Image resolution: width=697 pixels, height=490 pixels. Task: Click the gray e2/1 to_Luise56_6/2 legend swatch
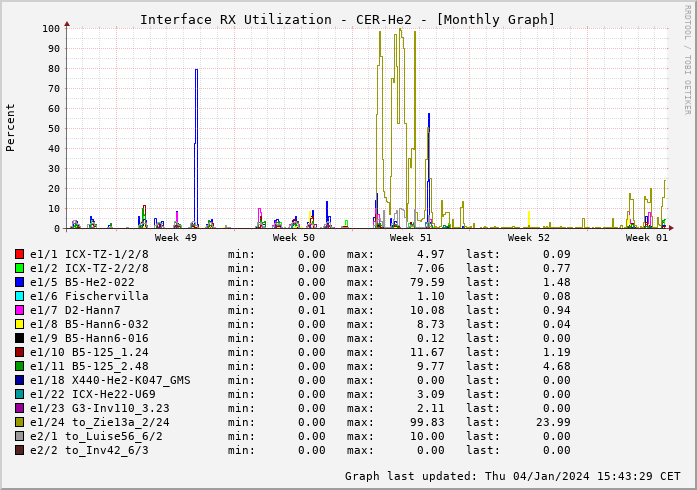pyautogui.click(x=19, y=436)
